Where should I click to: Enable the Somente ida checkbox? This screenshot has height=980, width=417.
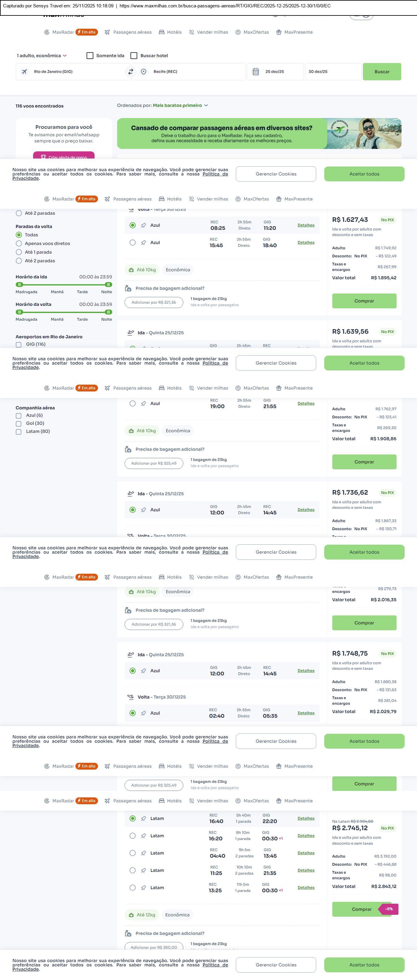click(90, 56)
